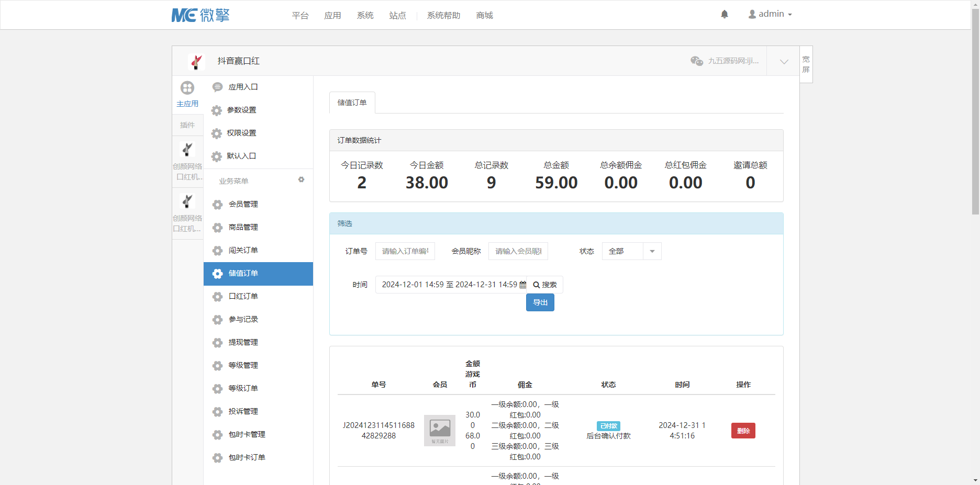Image resolution: width=980 pixels, height=485 pixels.
Task: Open the admin account dropdown
Action: coord(770,14)
